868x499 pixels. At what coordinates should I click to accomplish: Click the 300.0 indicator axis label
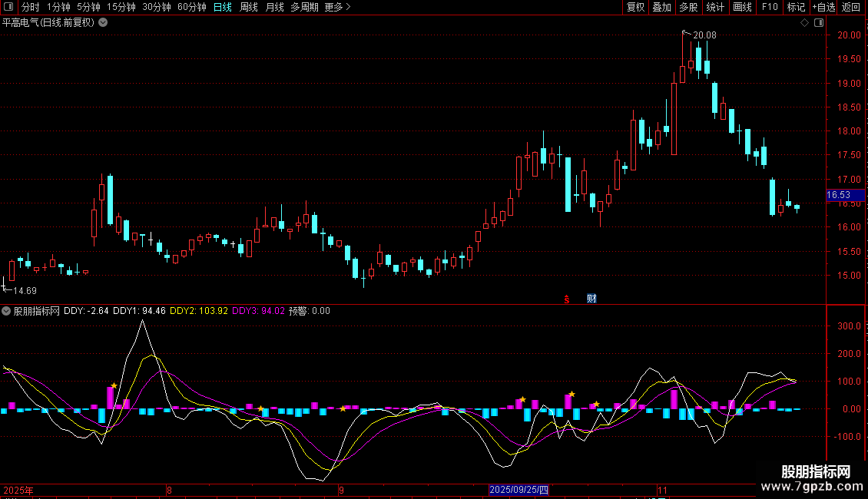click(x=849, y=326)
